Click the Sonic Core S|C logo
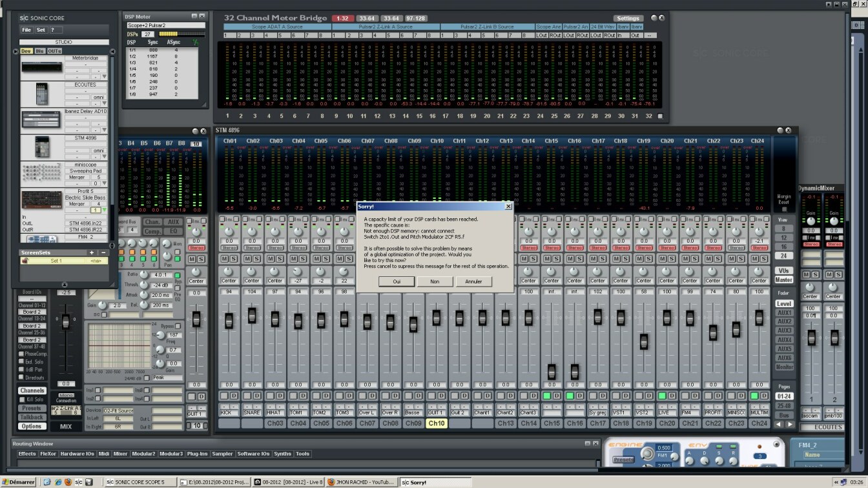This screenshot has height=488, width=868. pyautogui.click(x=25, y=18)
